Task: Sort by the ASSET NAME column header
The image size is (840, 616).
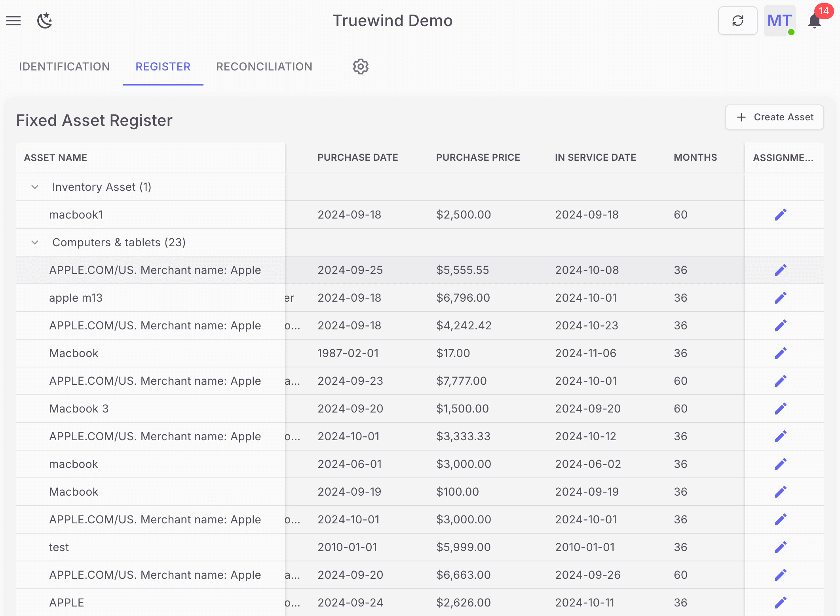Action: coord(55,157)
